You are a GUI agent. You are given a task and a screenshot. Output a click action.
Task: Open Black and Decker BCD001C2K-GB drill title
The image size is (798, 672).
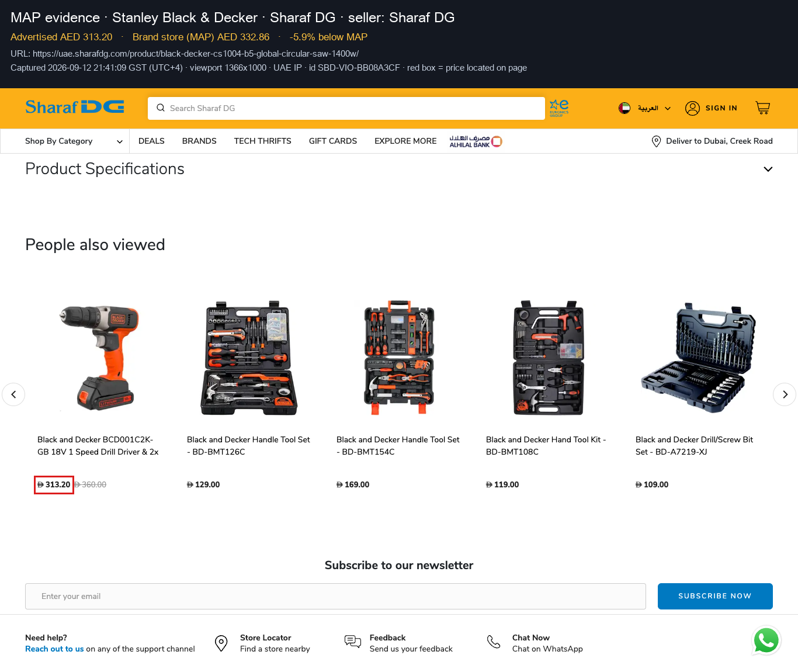pos(98,446)
